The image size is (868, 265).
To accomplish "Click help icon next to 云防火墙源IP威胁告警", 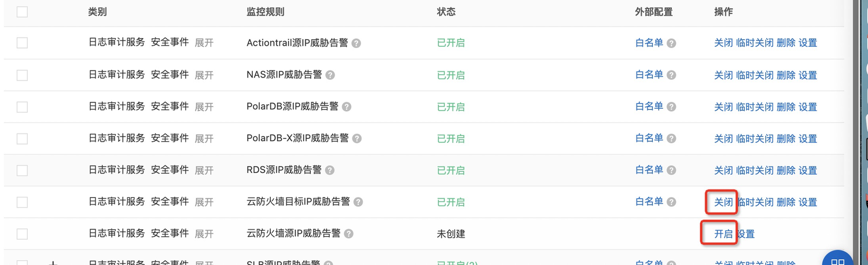I will (x=348, y=234).
